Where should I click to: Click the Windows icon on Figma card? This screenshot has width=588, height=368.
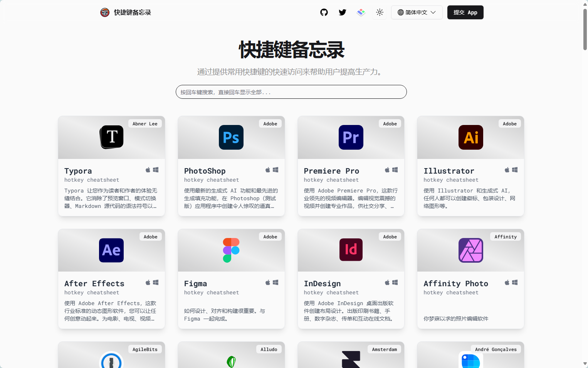pos(276,282)
